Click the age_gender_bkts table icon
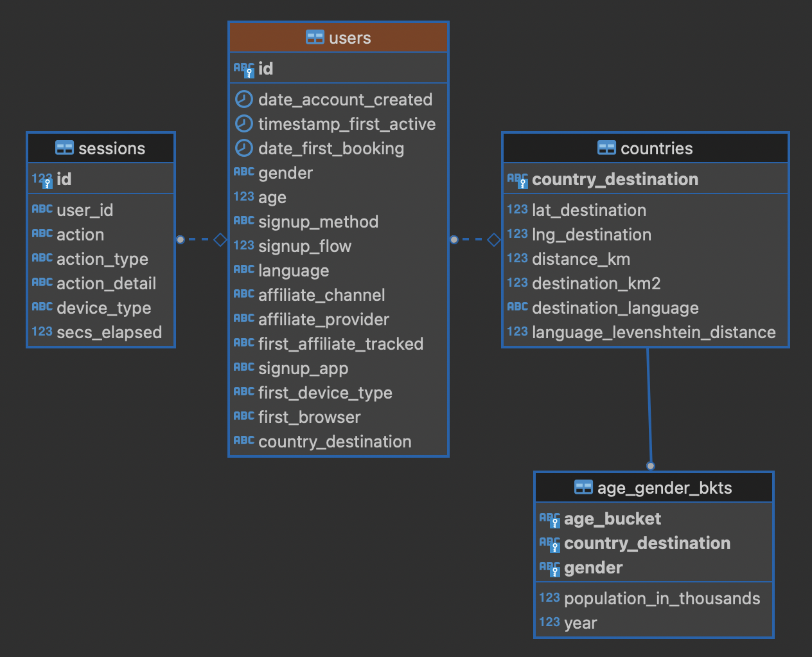Image resolution: width=812 pixels, height=657 pixels. click(x=583, y=487)
